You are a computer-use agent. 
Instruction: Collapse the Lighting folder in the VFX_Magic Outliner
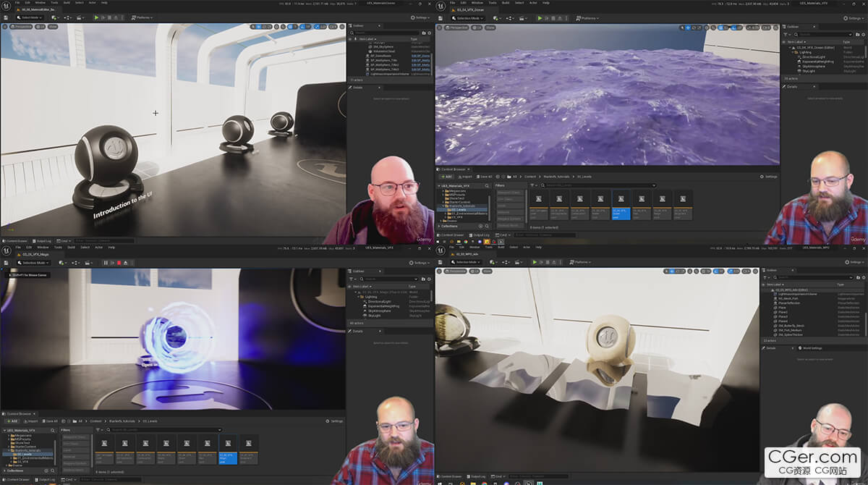coord(358,297)
